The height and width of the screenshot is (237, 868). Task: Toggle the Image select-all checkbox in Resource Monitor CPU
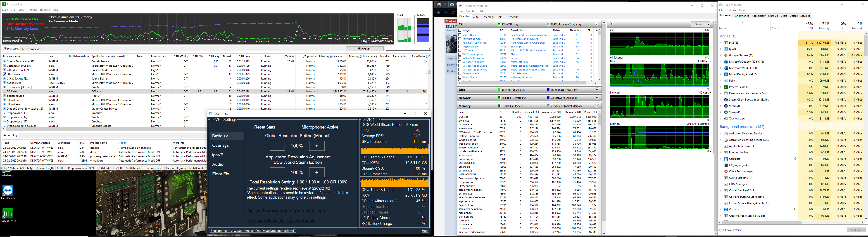click(x=460, y=30)
